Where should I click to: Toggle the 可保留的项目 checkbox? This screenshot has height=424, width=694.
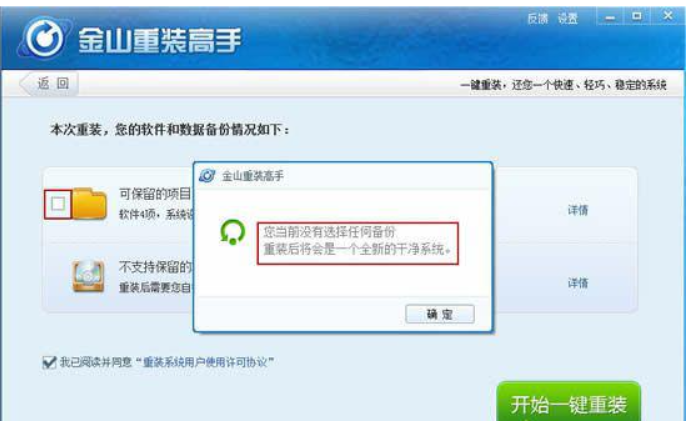pos(58,204)
